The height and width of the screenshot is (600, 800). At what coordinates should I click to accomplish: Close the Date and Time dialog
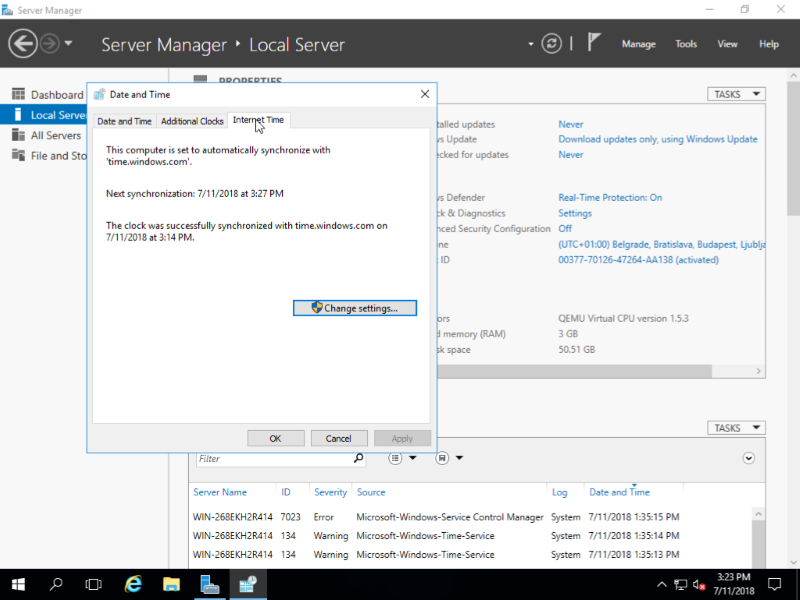(424, 94)
